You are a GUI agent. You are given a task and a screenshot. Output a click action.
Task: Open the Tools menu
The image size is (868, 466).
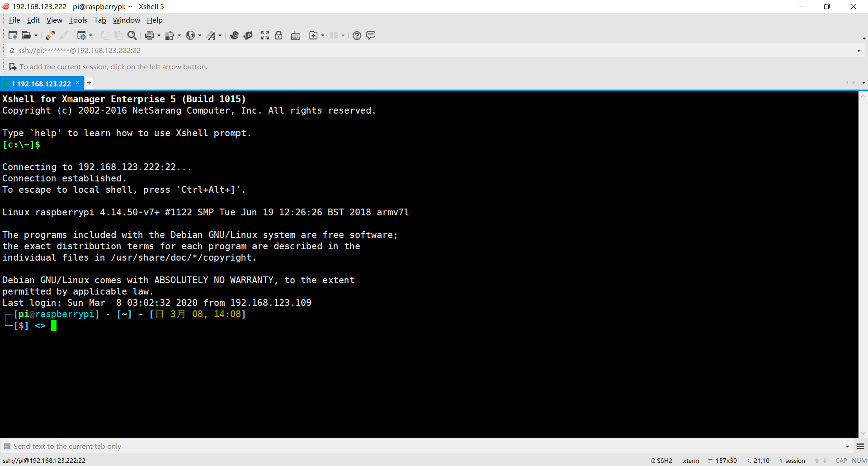(78, 20)
